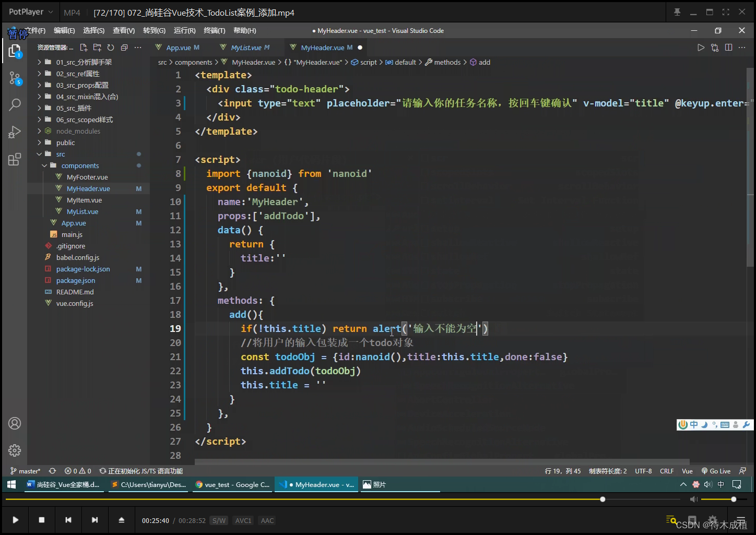756x535 pixels.
Task: Open the Windows Start button
Action: [x=11, y=484]
